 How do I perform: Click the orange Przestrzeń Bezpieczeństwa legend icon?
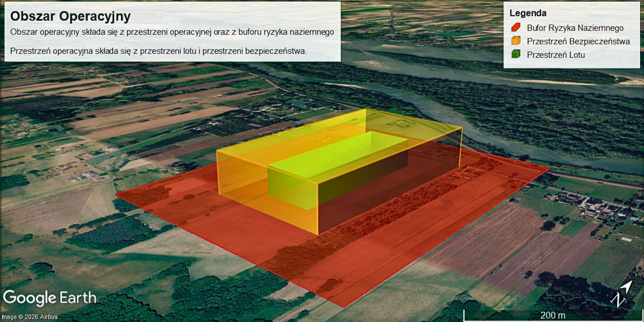click(516, 41)
